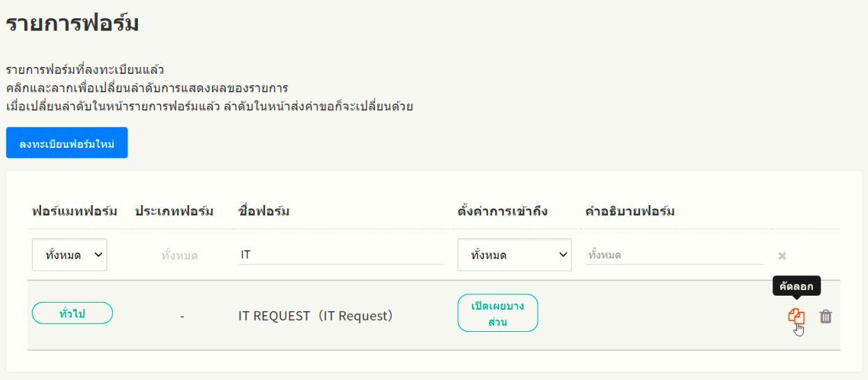Select the ชื่อฟอร์ม column header
The width and height of the screenshot is (868, 380).
264,211
